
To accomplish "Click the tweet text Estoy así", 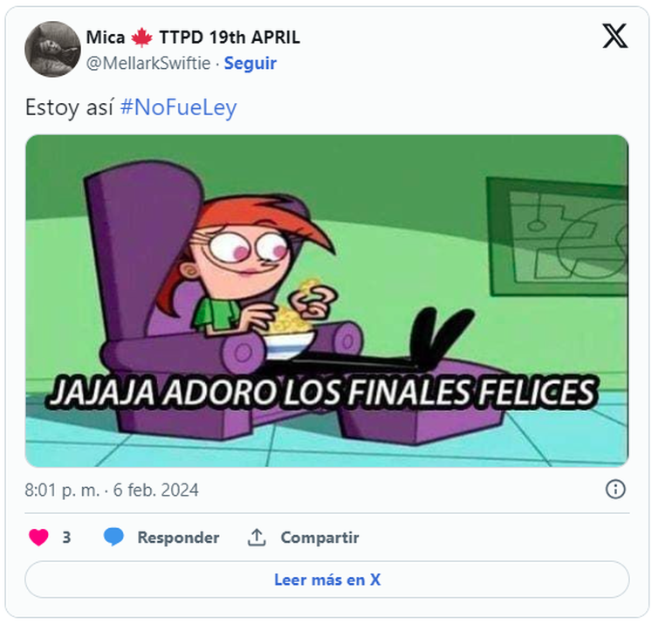I will 70,107.
